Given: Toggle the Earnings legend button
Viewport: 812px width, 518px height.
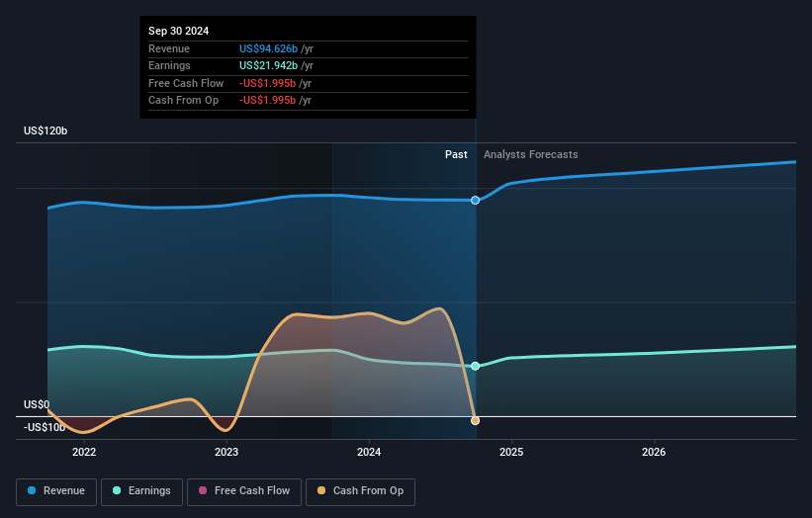Looking at the screenshot, I should [141, 491].
